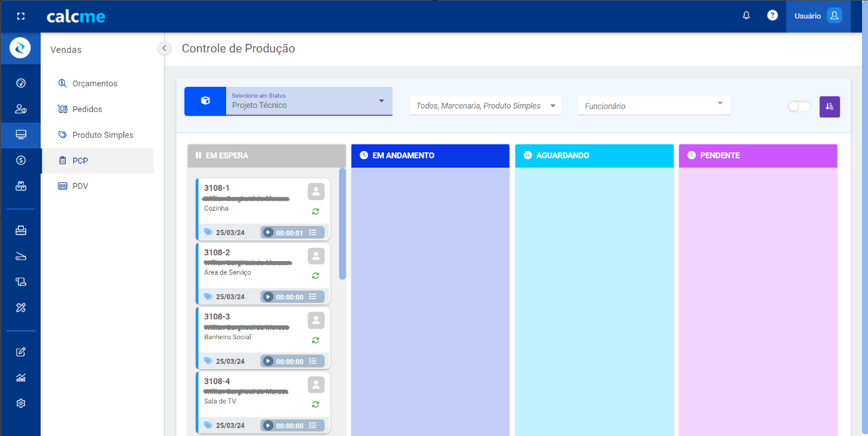Go to Orçamentos in Vendas menu
The image size is (868, 436).
coord(94,83)
